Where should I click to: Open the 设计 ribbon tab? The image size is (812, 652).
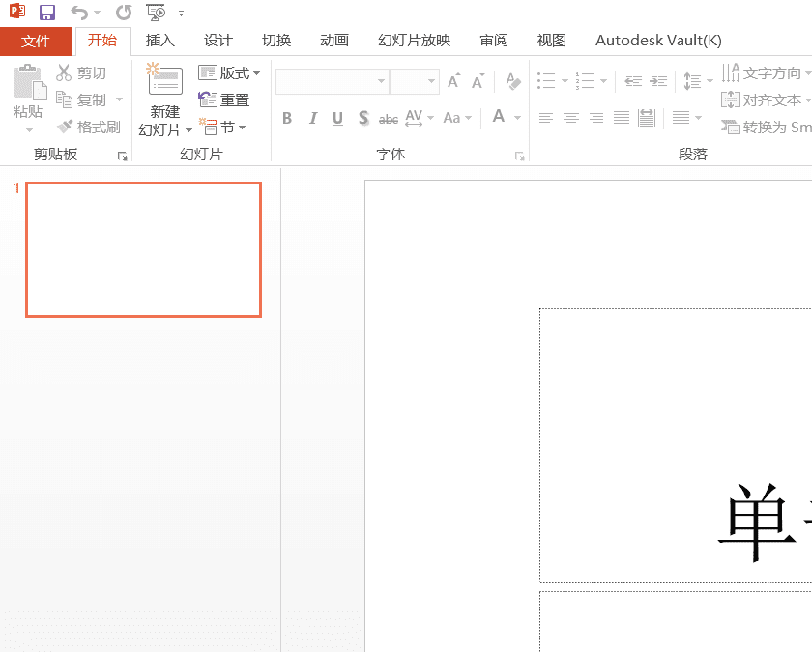(218, 41)
